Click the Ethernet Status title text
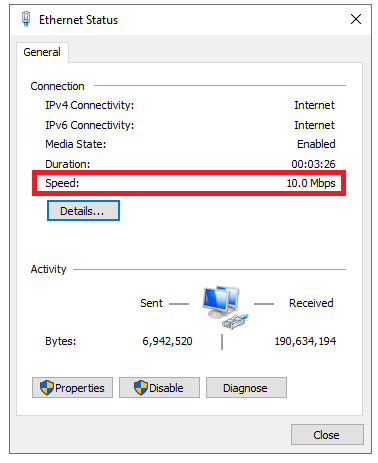Screen dimensions: 378x463 [x=78, y=20]
